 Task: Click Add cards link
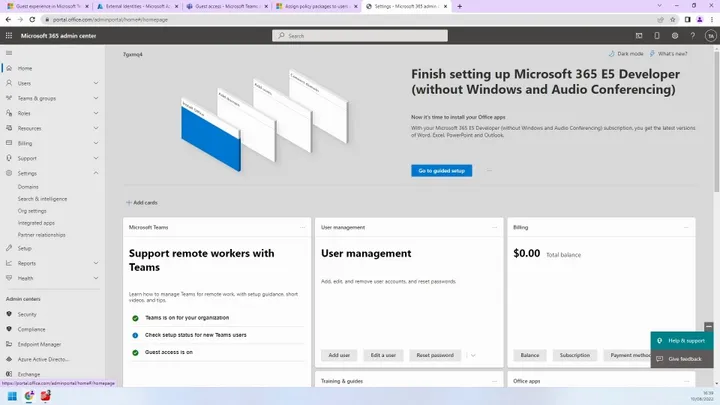(142, 202)
